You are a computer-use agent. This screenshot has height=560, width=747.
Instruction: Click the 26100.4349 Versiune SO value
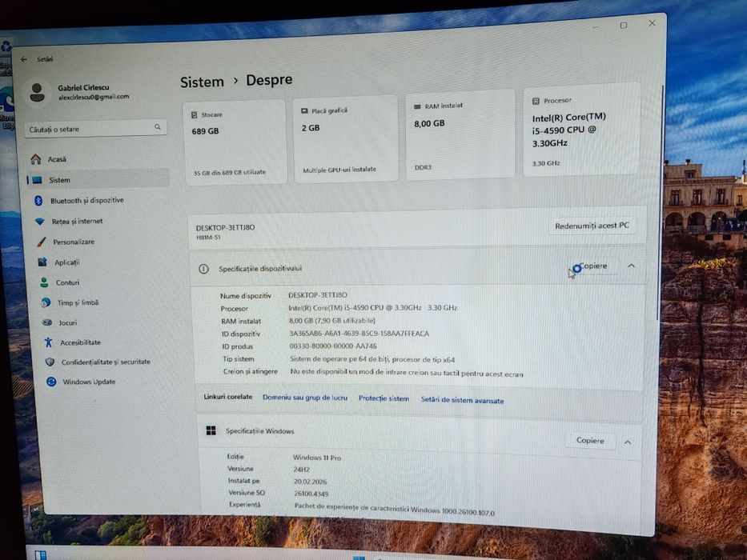[311, 494]
